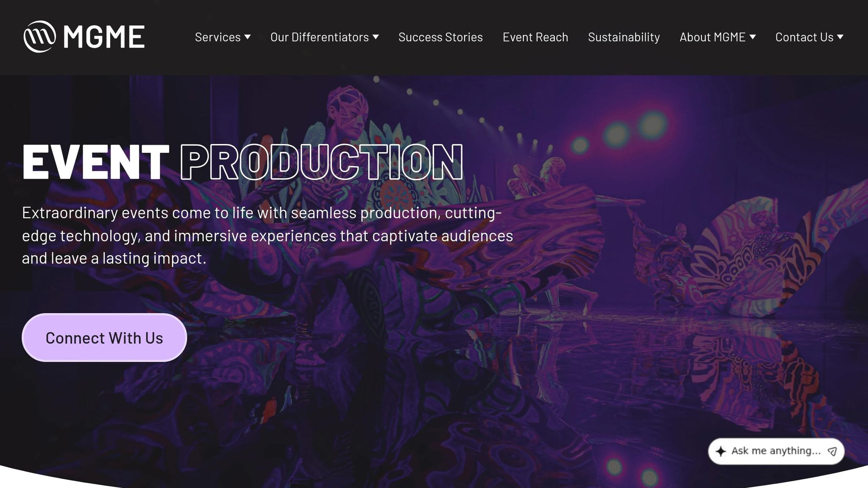This screenshot has height=488, width=868.
Task: Expand the Our Differentiators menu
Action: click(x=324, y=37)
